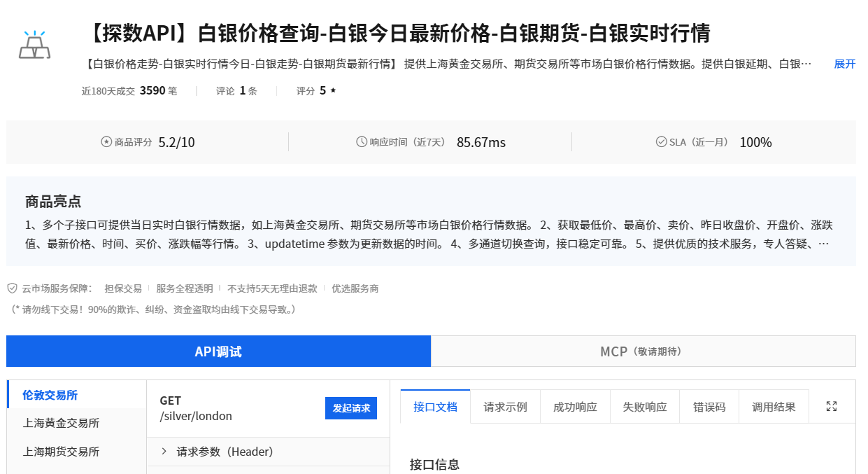The image size is (868, 474).
Task: Click the 评论 1 条 counter
Action: click(236, 90)
